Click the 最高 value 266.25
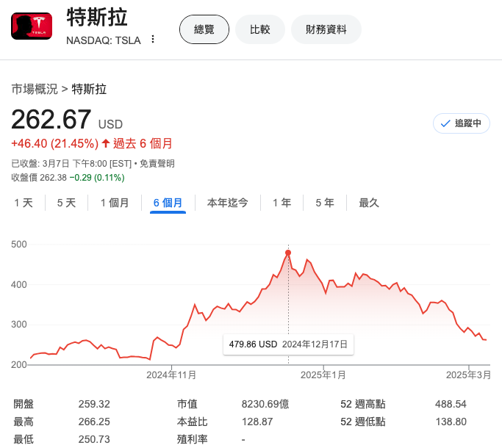 point(94,422)
